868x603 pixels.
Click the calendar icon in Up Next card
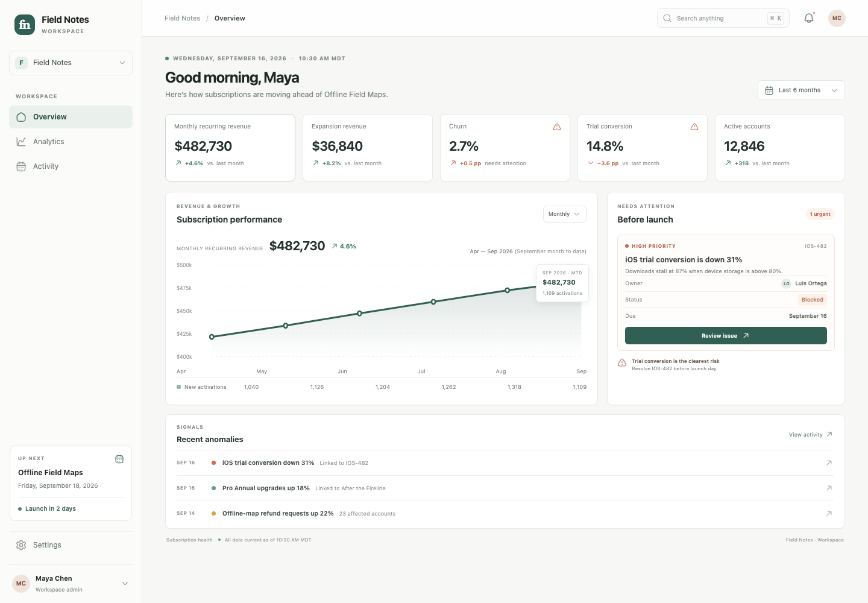coord(119,459)
